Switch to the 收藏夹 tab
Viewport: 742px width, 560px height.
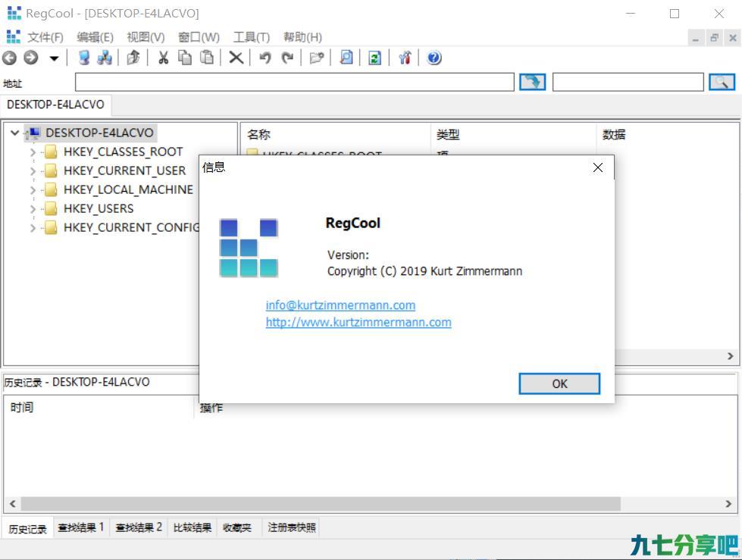[237, 527]
